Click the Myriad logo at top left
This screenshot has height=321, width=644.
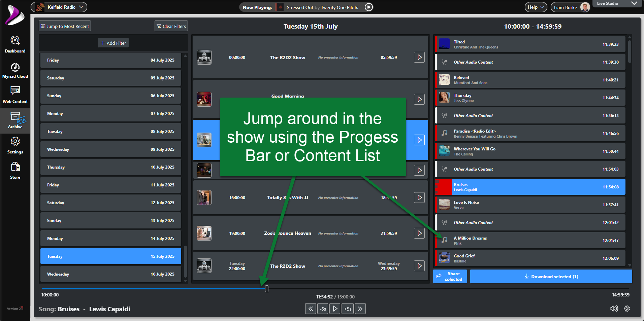click(x=14, y=15)
